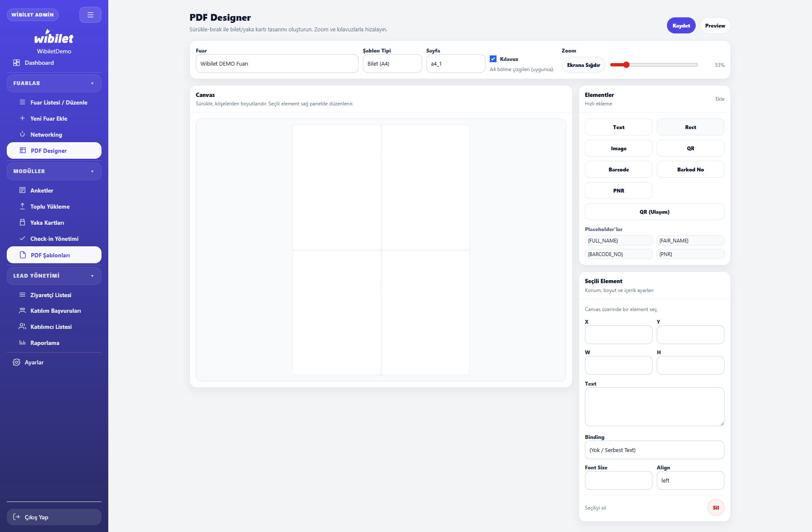Open Ziyaretçi Listesi menu item
This screenshot has height=532, width=812.
click(51, 295)
